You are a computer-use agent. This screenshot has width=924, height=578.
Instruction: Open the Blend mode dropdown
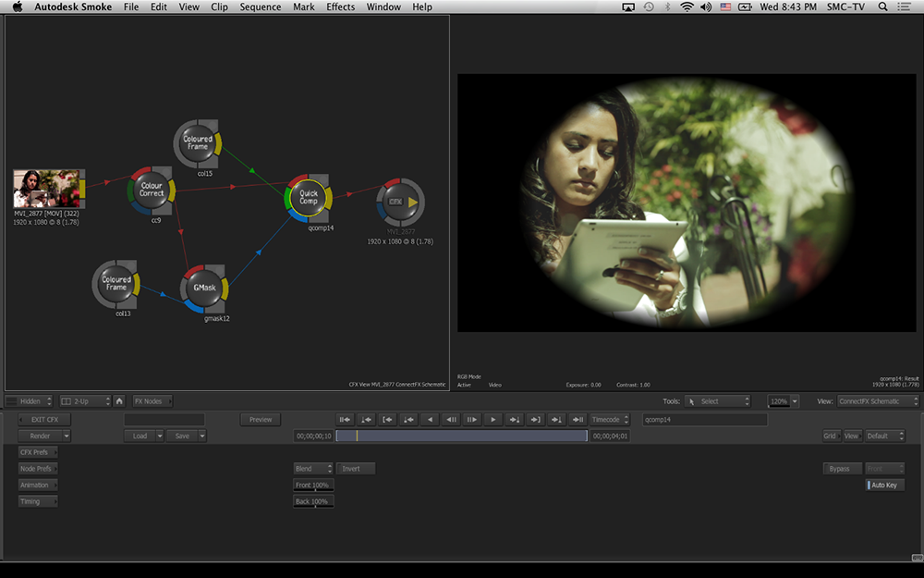[313, 469]
